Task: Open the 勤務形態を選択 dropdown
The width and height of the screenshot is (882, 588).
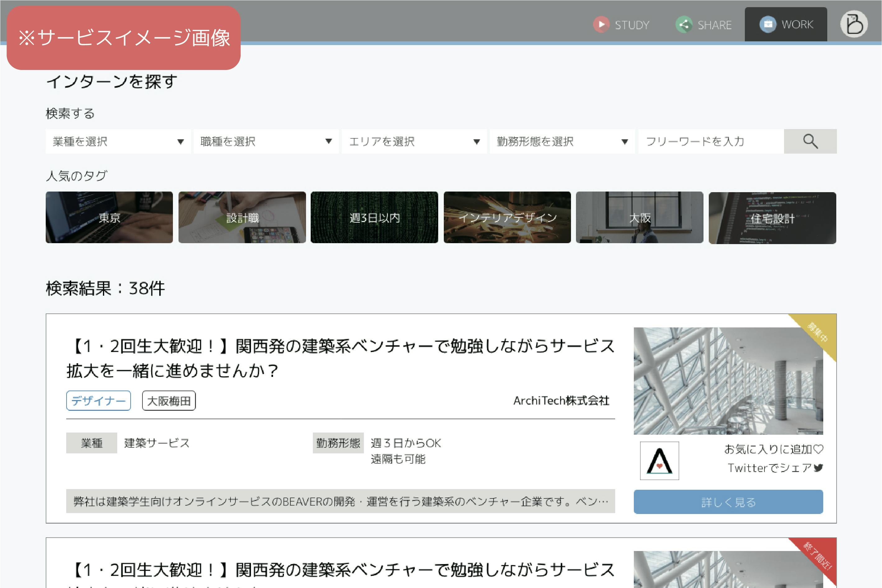Action: [562, 141]
